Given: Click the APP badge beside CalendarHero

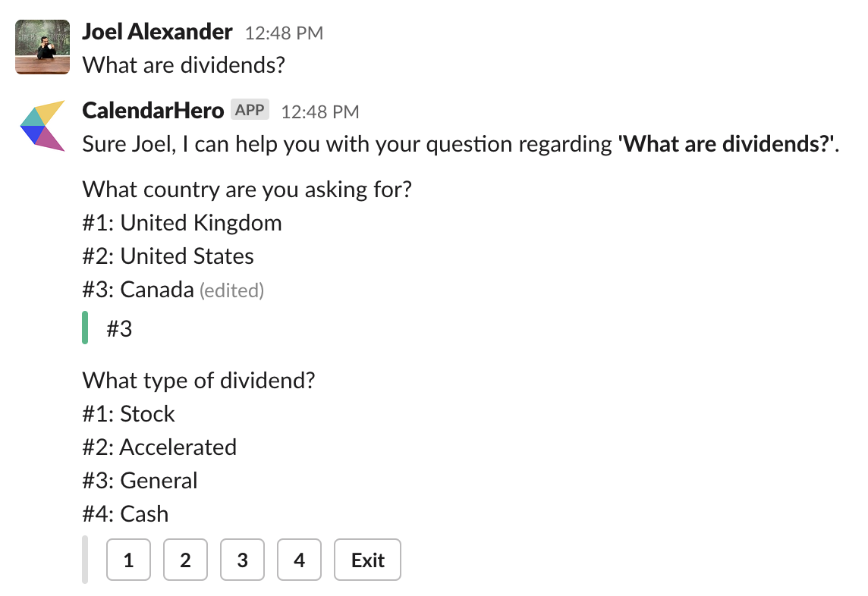Looking at the screenshot, I should [x=250, y=110].
